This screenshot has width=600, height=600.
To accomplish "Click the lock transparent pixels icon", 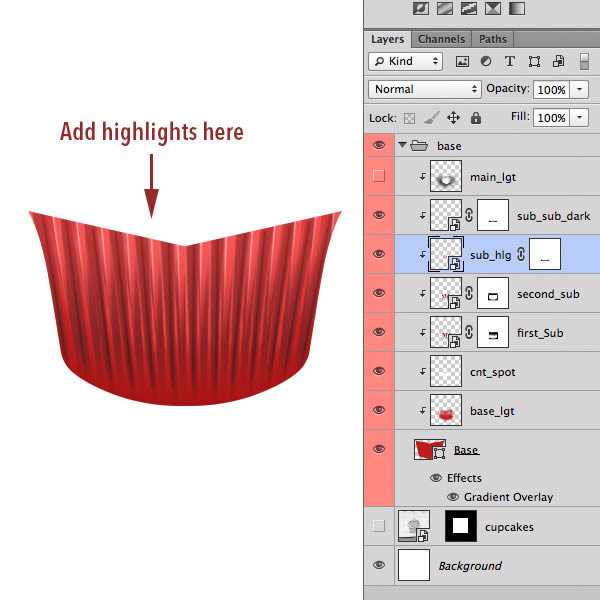I will tap(407, 118).
